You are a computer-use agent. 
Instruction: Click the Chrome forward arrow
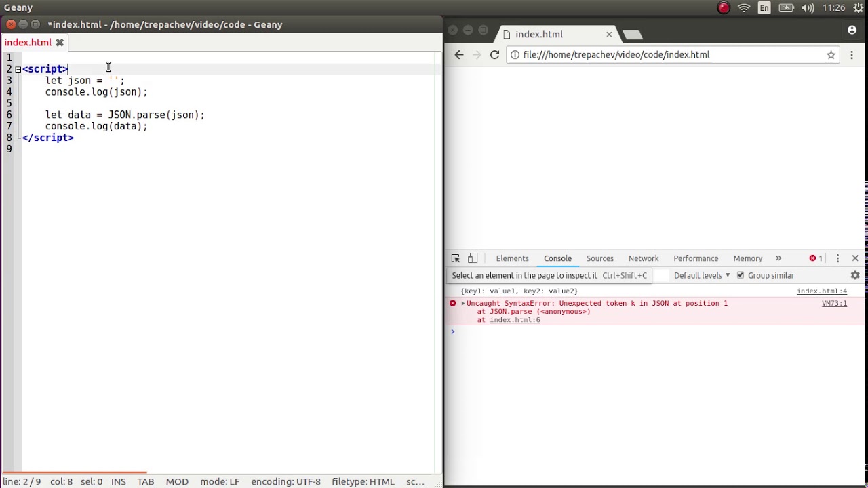click(x=477, y=55)
